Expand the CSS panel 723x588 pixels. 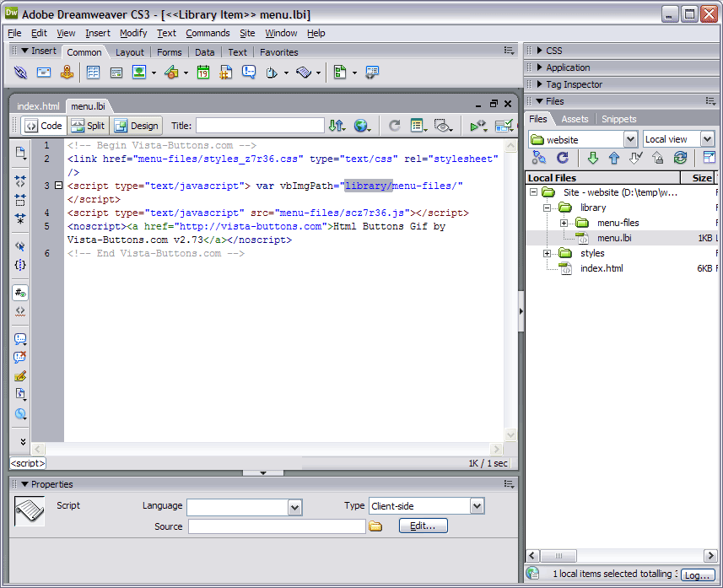pyautogui.click(x=540, y=51)
